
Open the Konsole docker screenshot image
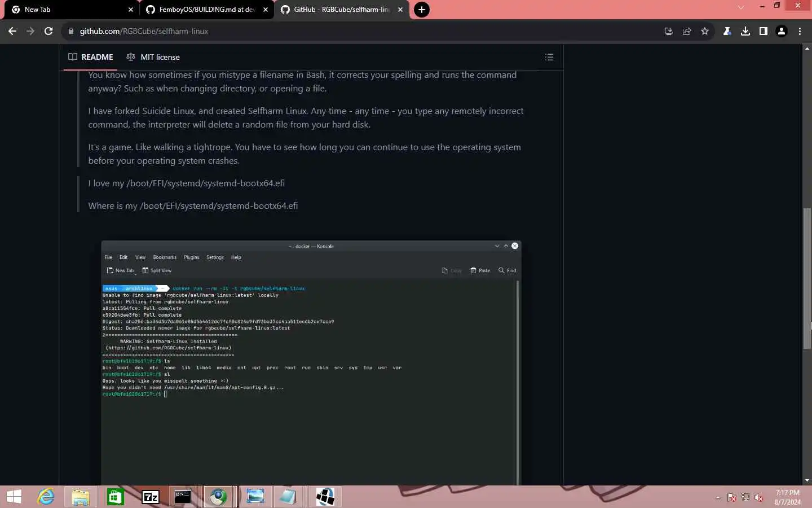[311, 363]
